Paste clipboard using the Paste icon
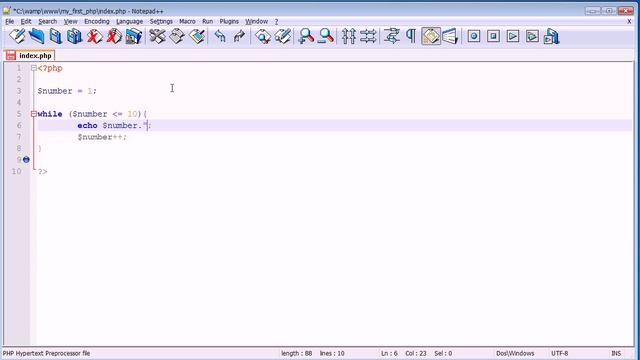The height and width of the screenshot is (360, 640). 197,36
